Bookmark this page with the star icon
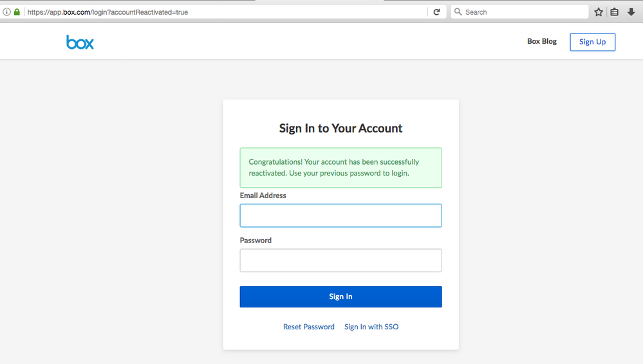643x364 pixels. [x=599, y=12]
